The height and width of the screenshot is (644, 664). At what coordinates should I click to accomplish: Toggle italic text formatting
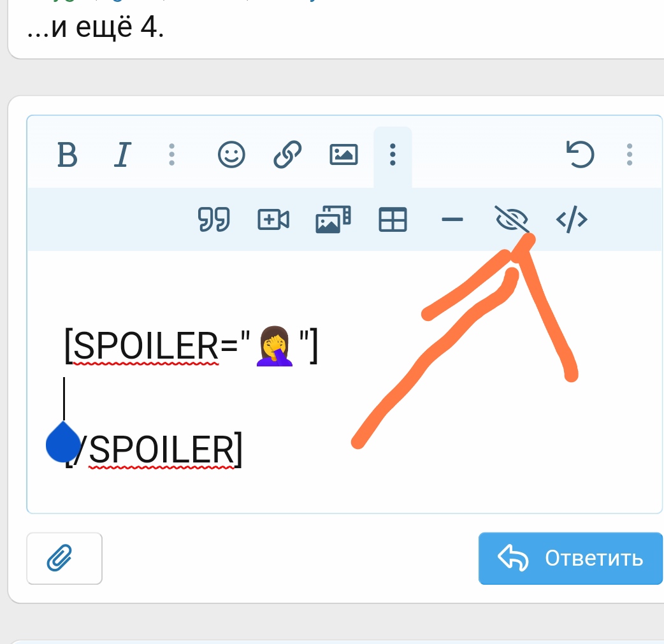click(x=122, y=155)
